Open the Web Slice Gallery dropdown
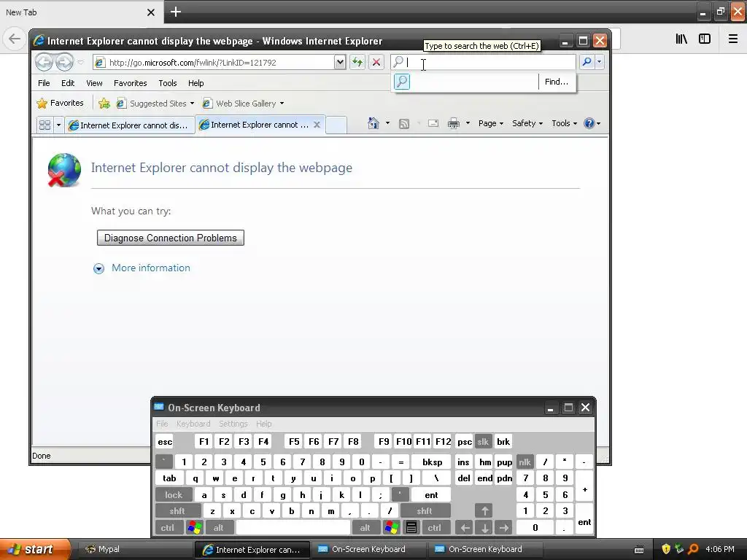 point(243,104)
